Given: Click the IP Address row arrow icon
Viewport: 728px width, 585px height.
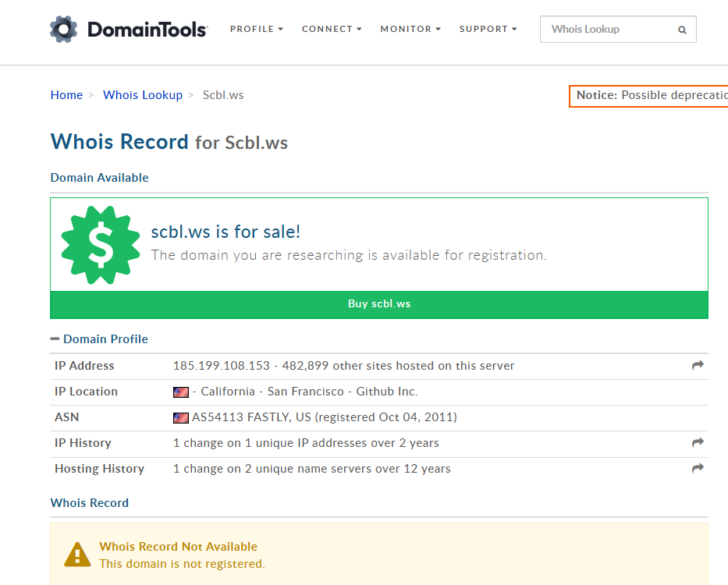Looking at the screenshot, I should click(698, 365).
